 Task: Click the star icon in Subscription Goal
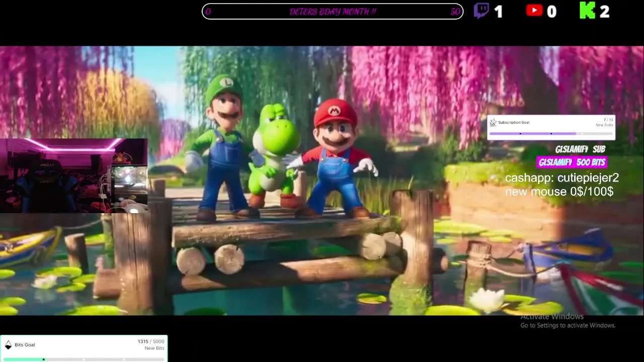(x=493, y=122)
